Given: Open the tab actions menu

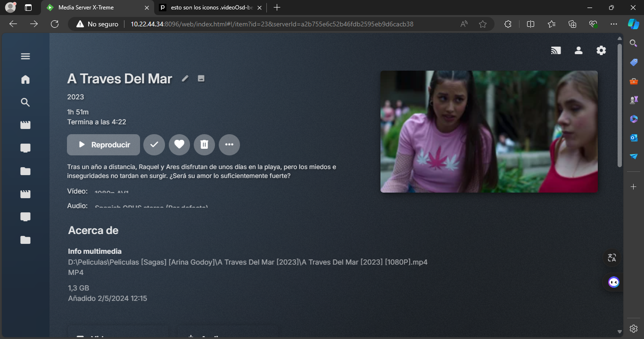Looking at the screenshot, I should pyautogui.click(x=28, y=8).
